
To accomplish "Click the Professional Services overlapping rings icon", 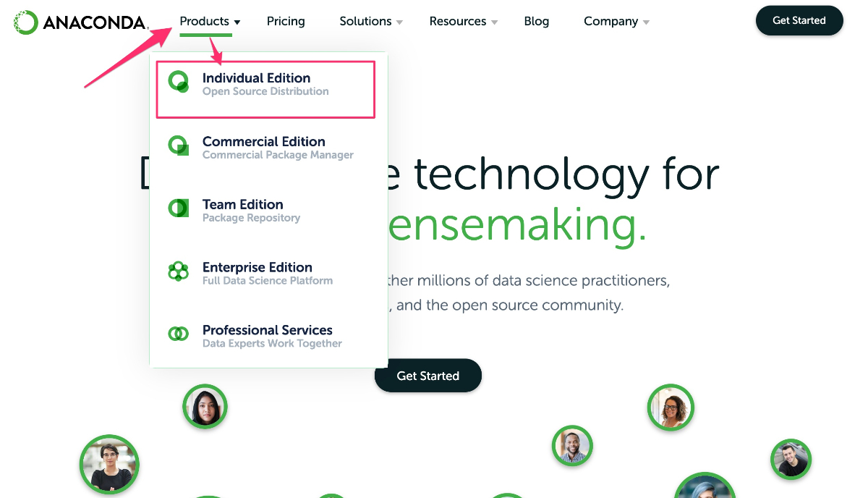I will (178, 334).
